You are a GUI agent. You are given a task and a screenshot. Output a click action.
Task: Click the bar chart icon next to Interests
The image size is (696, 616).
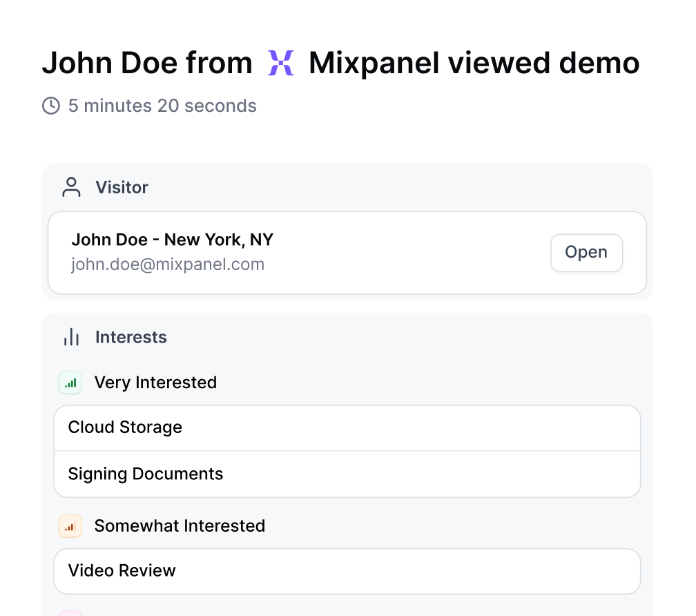pyautogui.click(x=72, y=337)
